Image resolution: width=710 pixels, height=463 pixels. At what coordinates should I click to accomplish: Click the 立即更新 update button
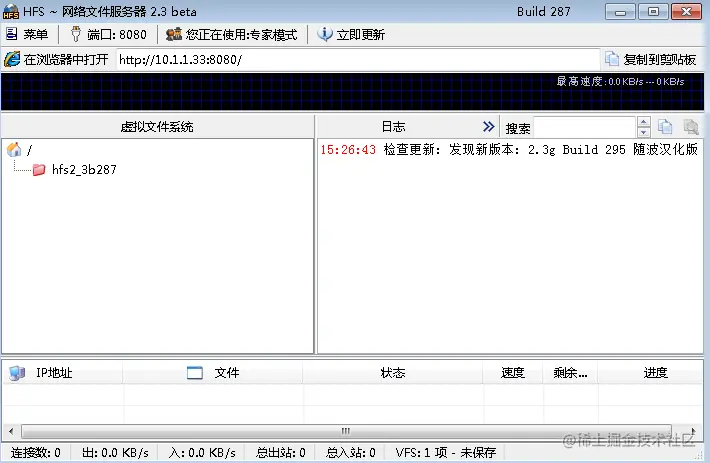pyautogui.click(x=351, y=34)
